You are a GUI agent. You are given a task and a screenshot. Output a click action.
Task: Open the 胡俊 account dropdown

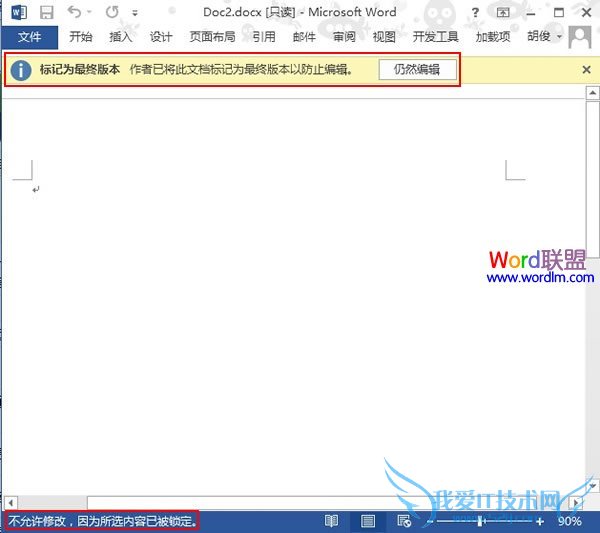[x=545, y=36]
